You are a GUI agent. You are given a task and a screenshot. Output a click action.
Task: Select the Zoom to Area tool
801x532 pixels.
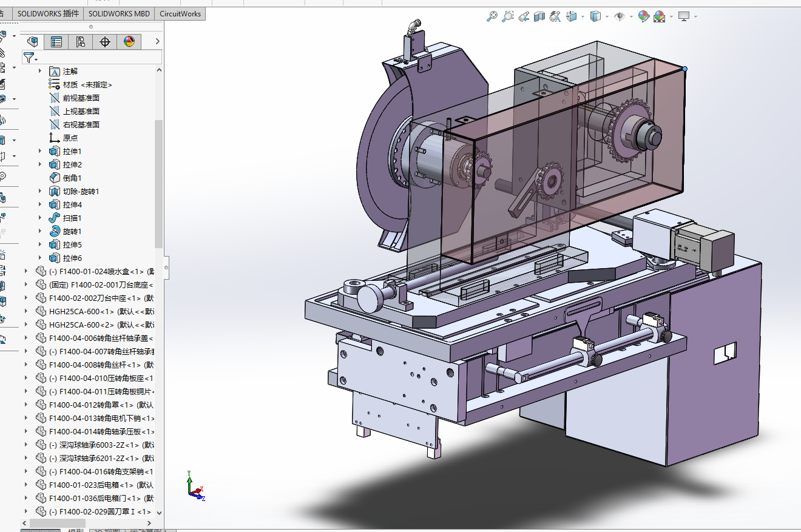(508, 17)
